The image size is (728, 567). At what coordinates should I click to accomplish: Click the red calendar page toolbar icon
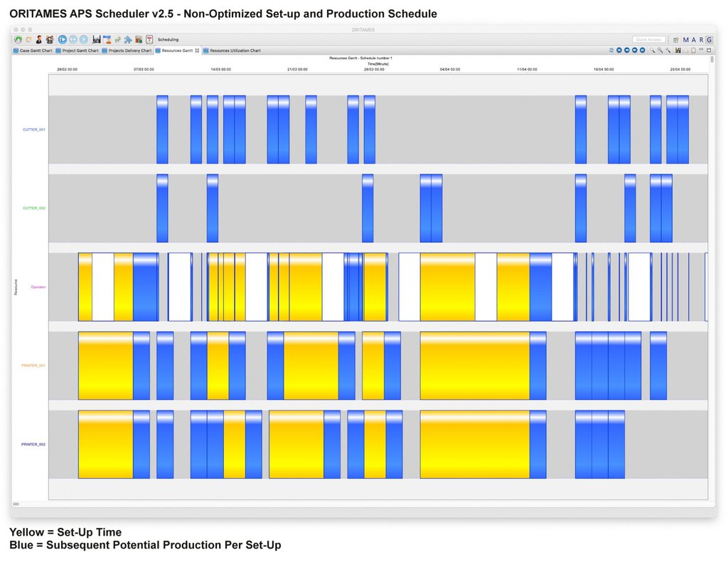point(149,40)
